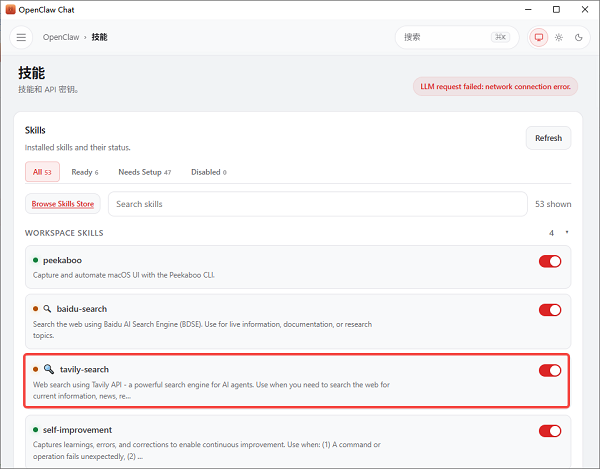Maximize the OpenClaw Chat window

[556, 10]
